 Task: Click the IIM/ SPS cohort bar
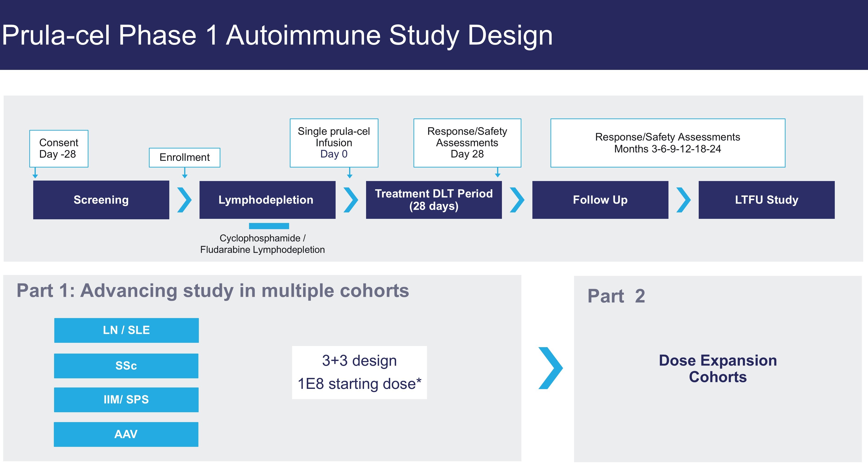[x=126, y=400]
